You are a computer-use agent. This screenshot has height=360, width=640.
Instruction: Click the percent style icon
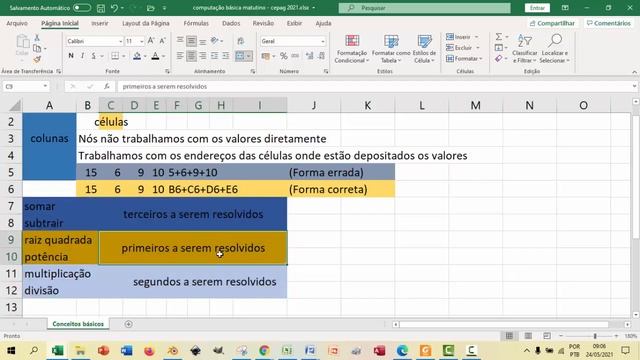(283, 56)
